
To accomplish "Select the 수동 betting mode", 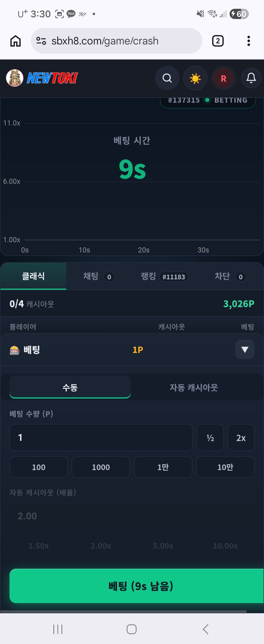I will (x=70, y=387).
